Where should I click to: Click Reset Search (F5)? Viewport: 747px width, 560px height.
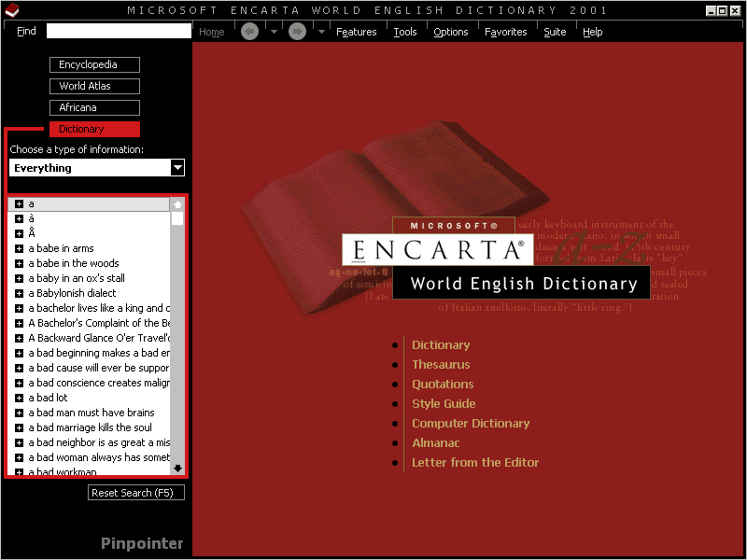point(136,493)
